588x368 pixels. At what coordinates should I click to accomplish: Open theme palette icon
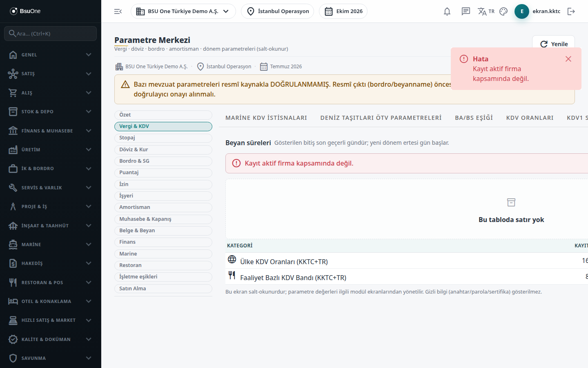click(x=503, y=11)
